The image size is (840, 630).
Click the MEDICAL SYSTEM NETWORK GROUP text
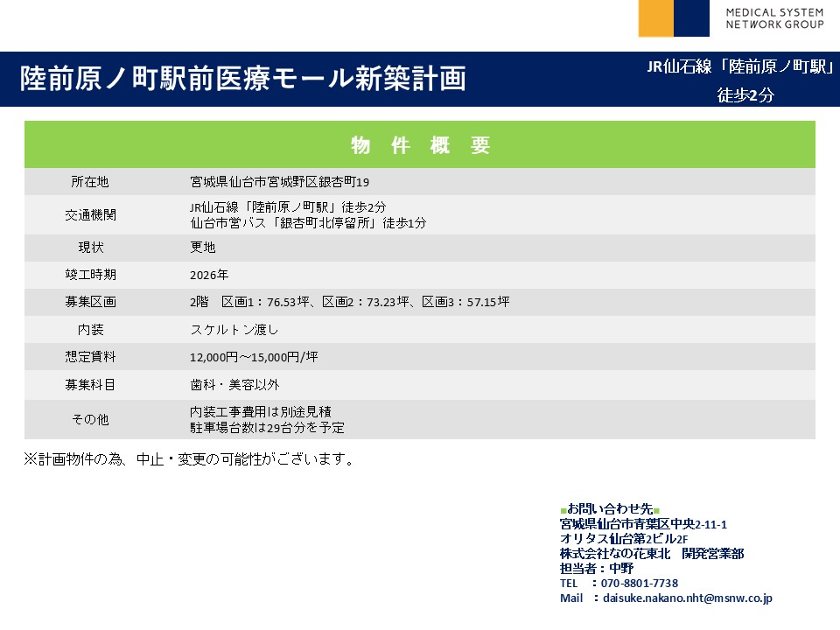point(774,18)
